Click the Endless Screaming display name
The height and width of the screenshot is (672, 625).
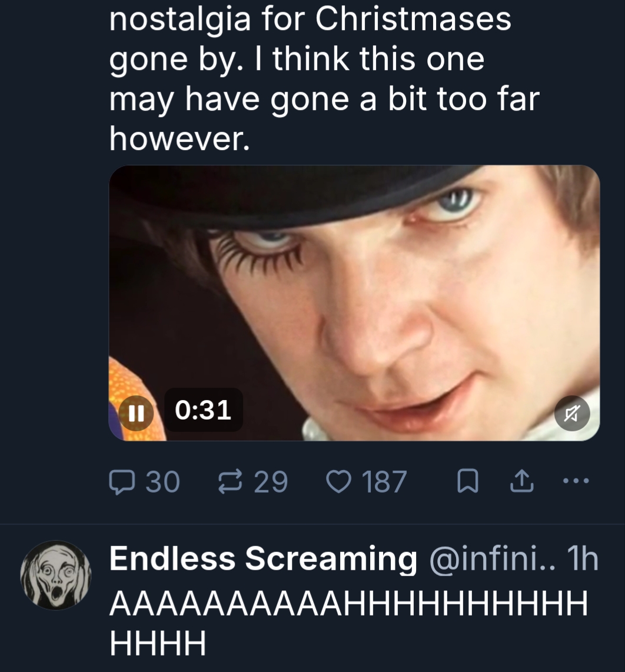click(263, 558)
